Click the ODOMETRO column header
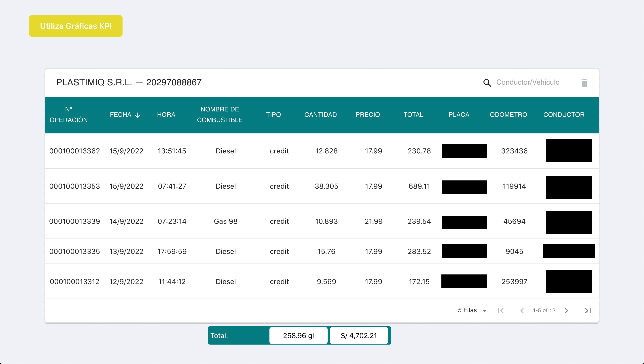 click(508, 115)
